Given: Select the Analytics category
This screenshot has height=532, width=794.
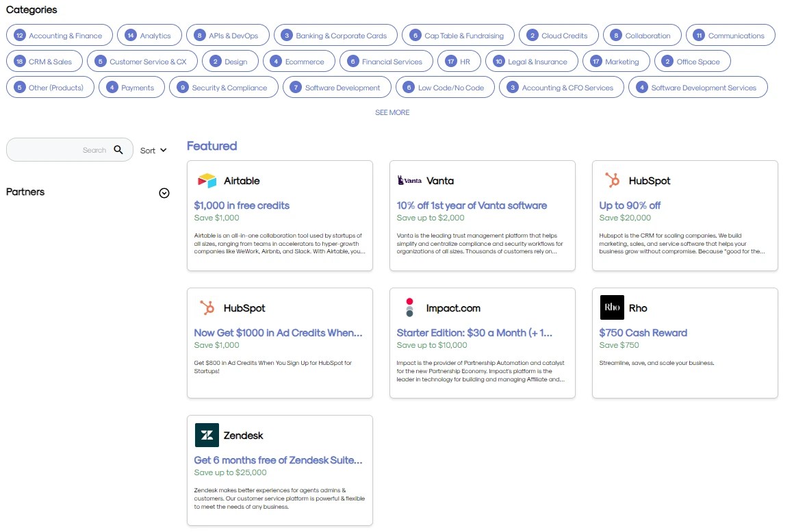Looking at the screenshot, I should point(149,35).
